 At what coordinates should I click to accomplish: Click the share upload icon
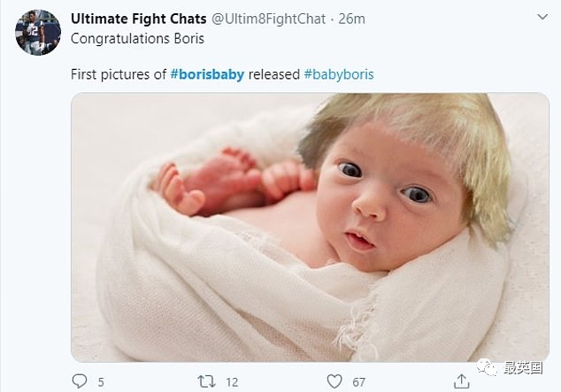tap(460, 381)
